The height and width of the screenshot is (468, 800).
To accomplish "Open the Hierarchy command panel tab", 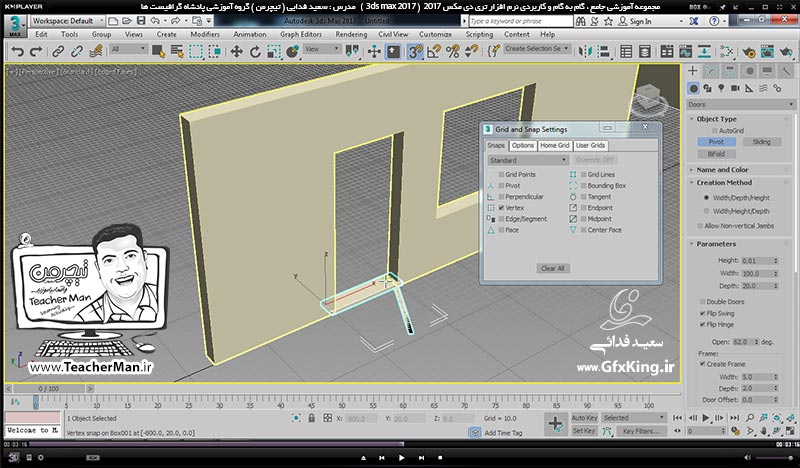I will 730,71.
